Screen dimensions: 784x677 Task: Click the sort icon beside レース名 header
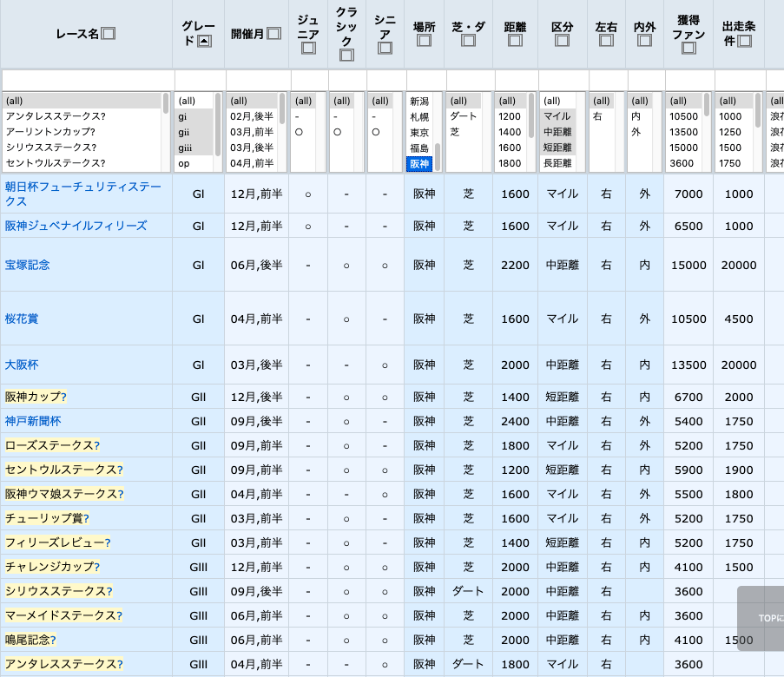point(108,34)
